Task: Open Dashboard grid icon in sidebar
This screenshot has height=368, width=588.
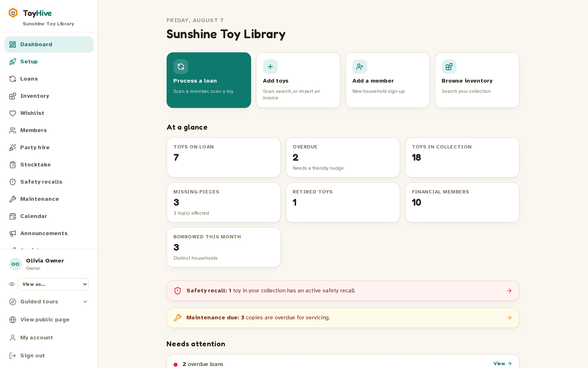Action: [13, 45]
